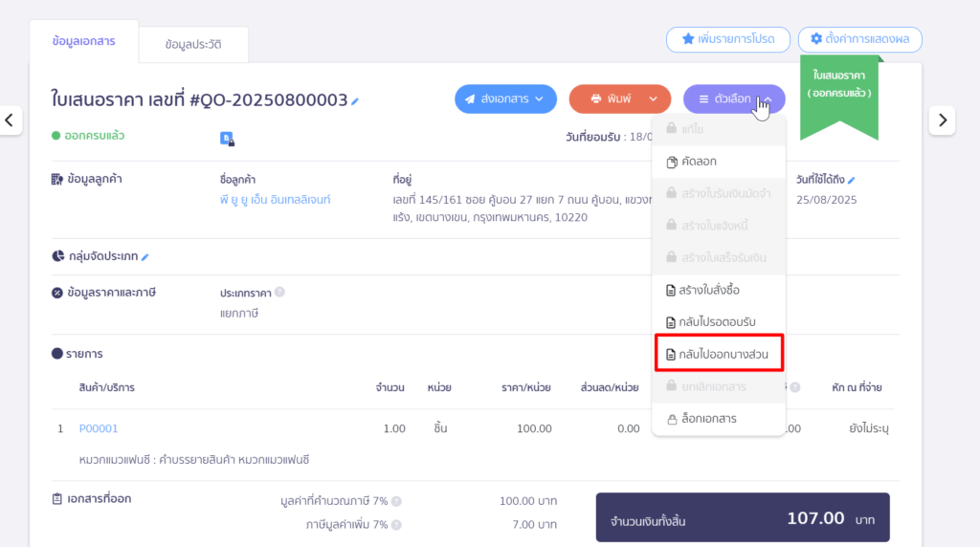Select คัดลอก copy from options menu

coord(719,161)
